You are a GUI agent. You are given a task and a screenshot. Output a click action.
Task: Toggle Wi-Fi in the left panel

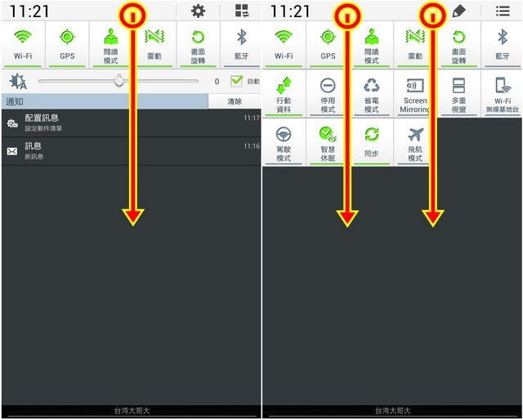(23, 45)
